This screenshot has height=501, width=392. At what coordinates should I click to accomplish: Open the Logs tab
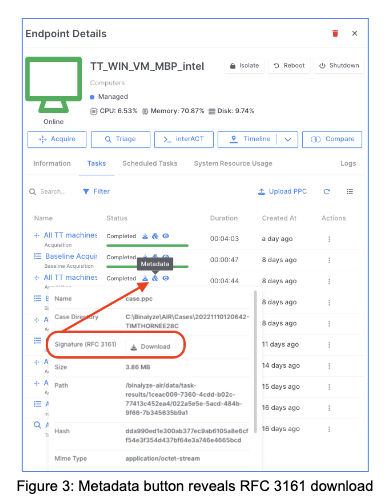point(348,164)
